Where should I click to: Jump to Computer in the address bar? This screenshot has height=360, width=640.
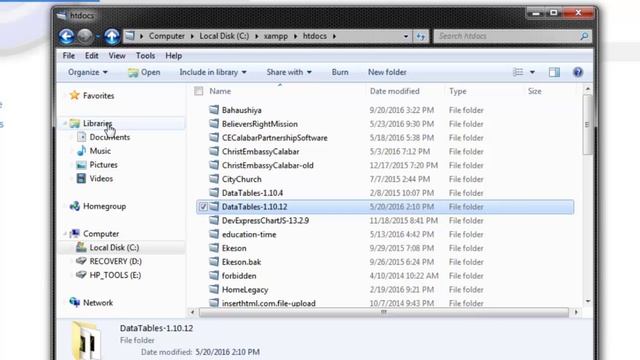(167, 36)
